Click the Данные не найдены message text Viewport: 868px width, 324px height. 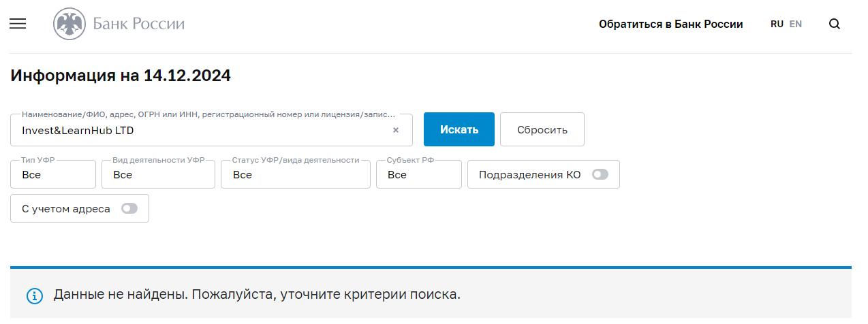pyautogui.click(x=257, y=295)
